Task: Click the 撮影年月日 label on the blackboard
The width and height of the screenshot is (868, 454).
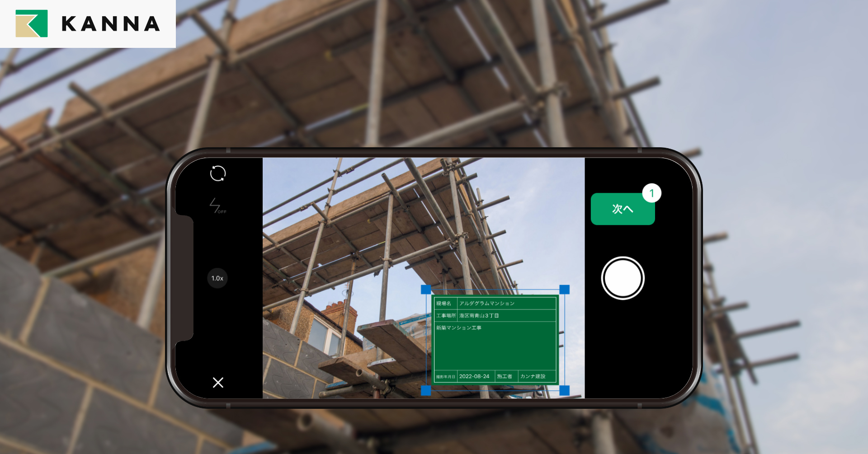Action: pyautogui.click(x=445, y=377)
